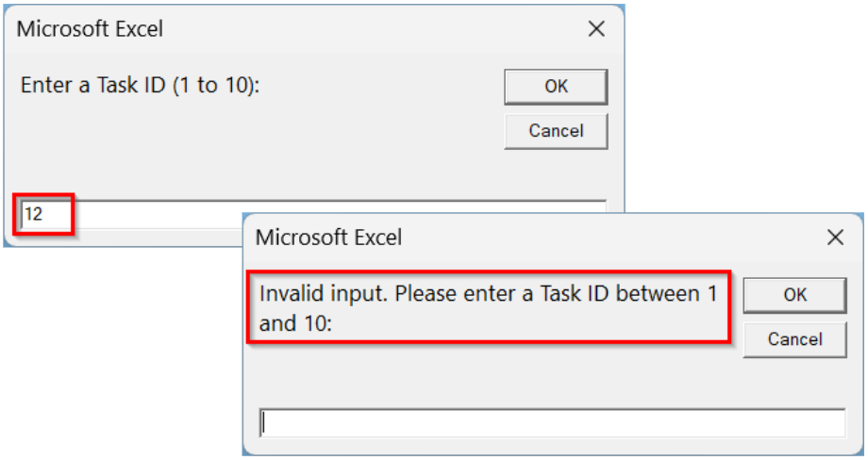
Task: Place the cursor right after the value 12
Action: point(44,214)
